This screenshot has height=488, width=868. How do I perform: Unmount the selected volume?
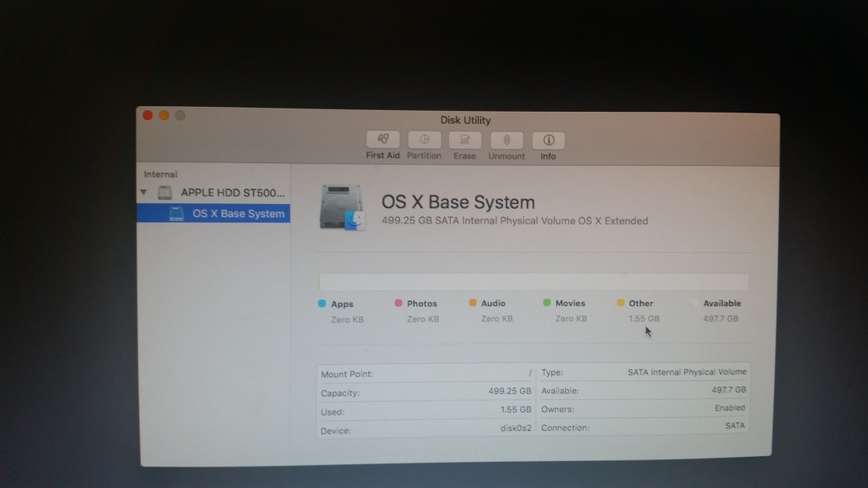point(506,140)
